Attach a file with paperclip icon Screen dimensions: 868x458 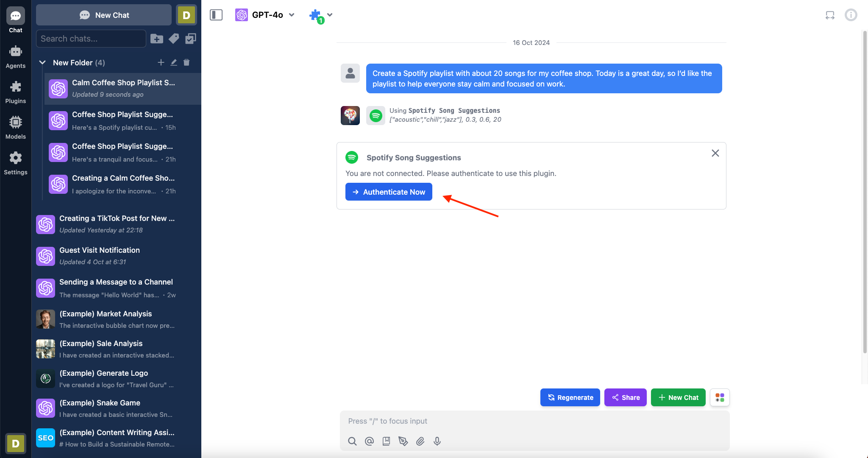click(420, 441)
